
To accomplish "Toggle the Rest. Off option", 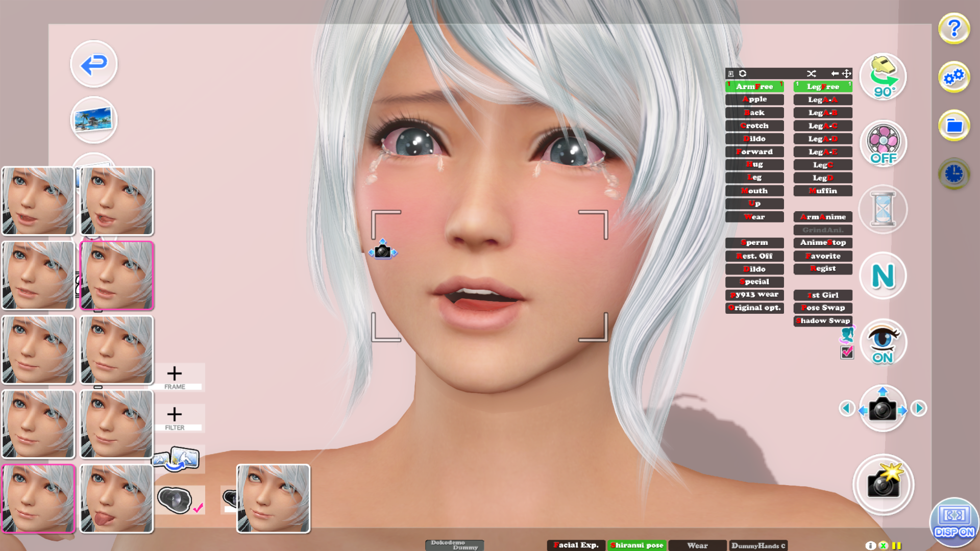I will (754, 256).
